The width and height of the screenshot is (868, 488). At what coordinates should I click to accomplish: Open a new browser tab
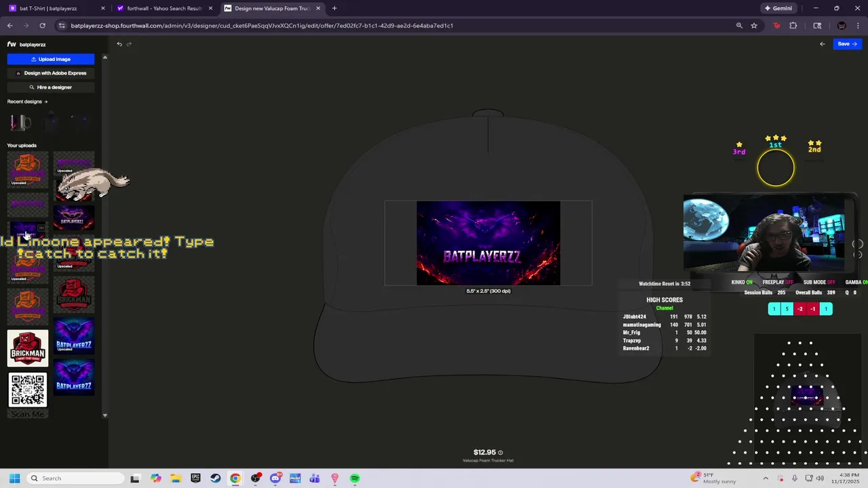pos(334,8)
